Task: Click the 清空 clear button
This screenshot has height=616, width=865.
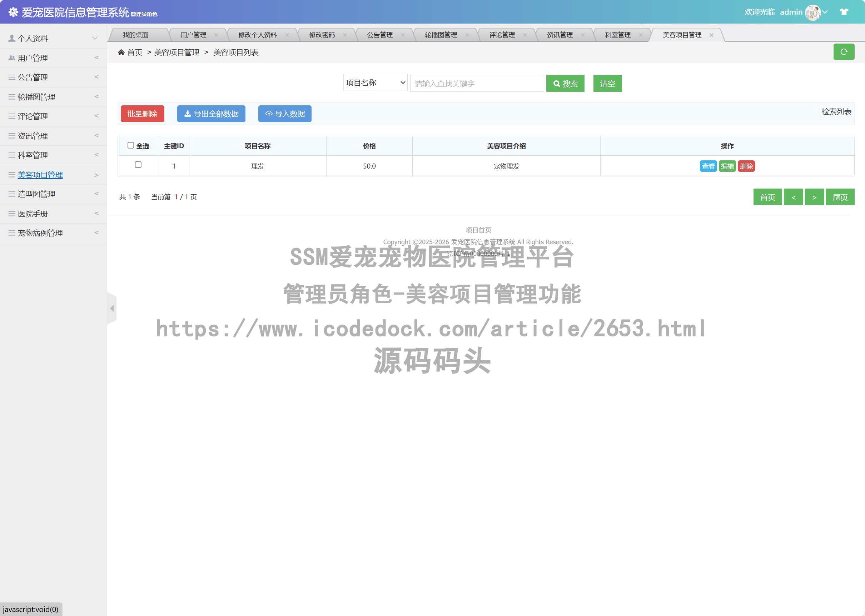Action: pos(607,83)
